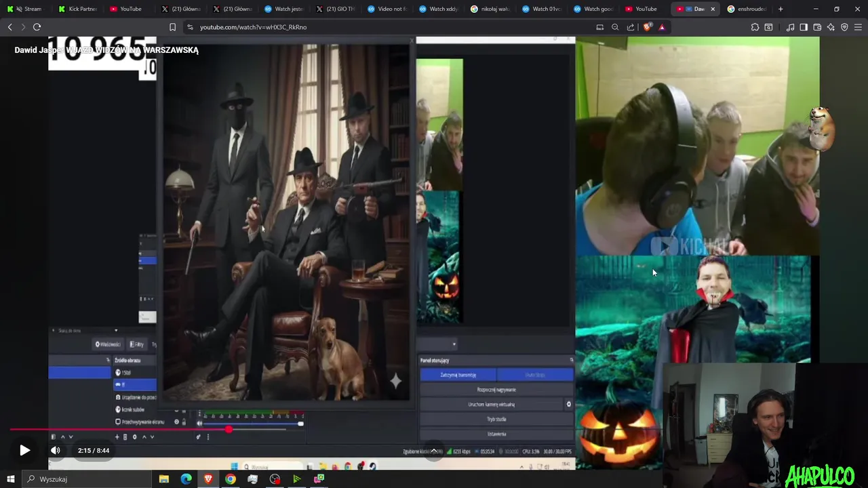The height and width of the screenshot is (488, 868).
Task: Click the Wyszukaj taskbar search box
Action: [x=88, y=479]
